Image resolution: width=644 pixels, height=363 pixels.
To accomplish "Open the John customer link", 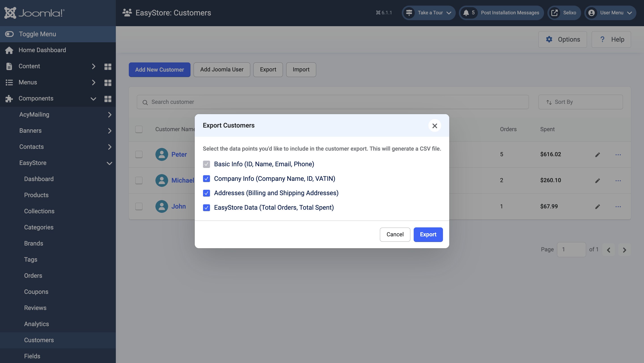I will (x=178, y=206).
